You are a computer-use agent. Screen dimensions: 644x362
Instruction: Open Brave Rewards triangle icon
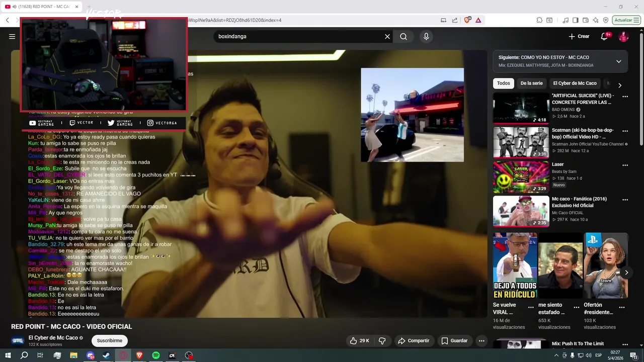tap(478, 20)
